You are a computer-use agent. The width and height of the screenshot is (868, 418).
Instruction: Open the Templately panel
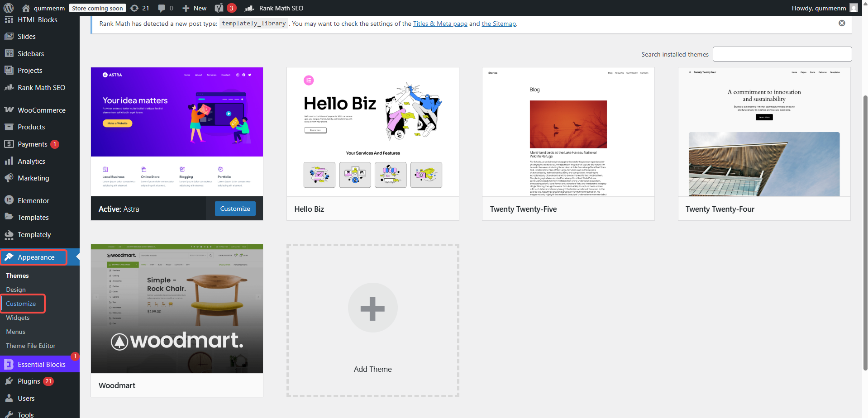point(34,235)
